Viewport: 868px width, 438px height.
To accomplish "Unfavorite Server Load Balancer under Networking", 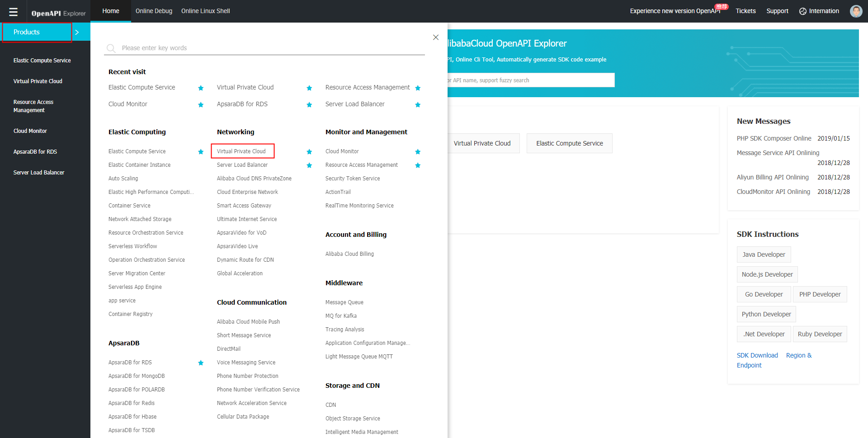I will pyautogui.click(x=309, y=165).
